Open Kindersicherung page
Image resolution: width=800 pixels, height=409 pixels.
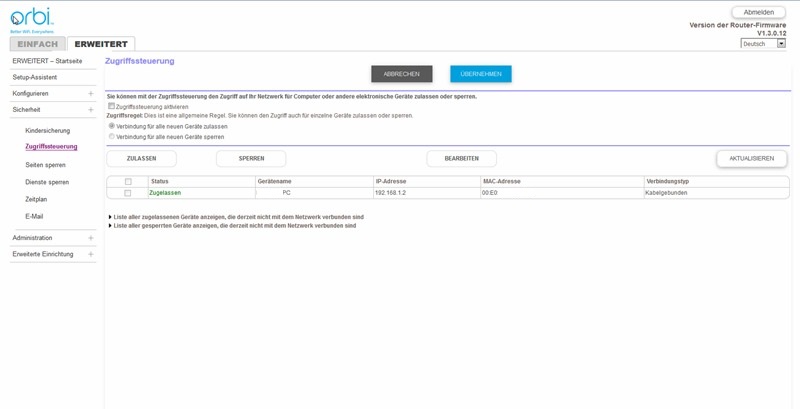point(47,131)
